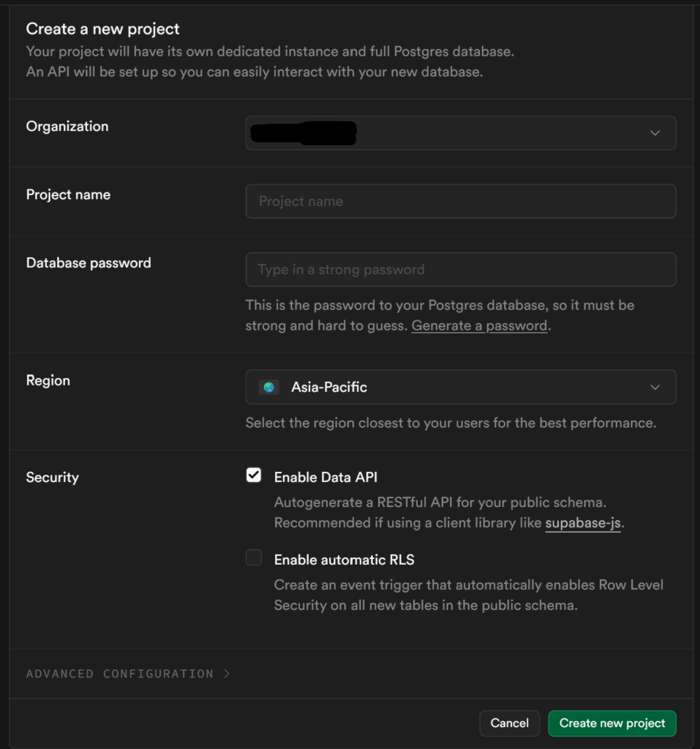Click the chevron arrow in Region field

coord(655,387)
